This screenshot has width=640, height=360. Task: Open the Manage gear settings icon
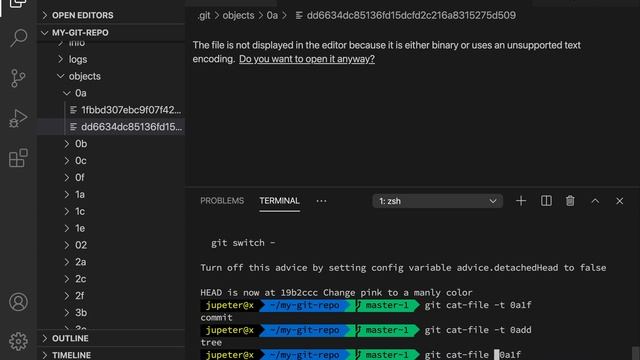(18, 341)
